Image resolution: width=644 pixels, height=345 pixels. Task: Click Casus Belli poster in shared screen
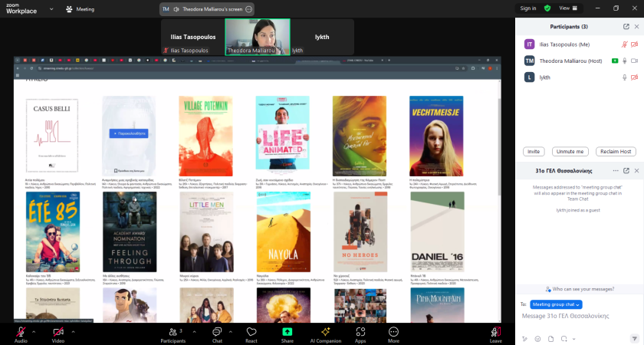52,136
